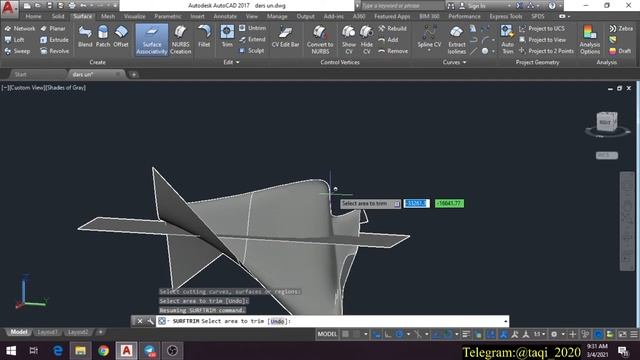Open the Mesh ribbon tab
This screenshot has width=640, height=360.
tap(108, 16)
